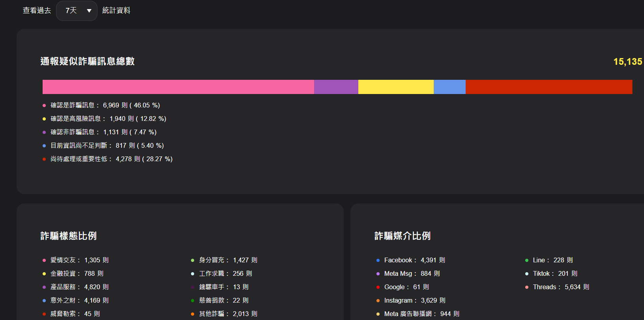This screenshot has width=644, height=320.
Task: Open the 7天 time range dropdown
Action: 77,11
